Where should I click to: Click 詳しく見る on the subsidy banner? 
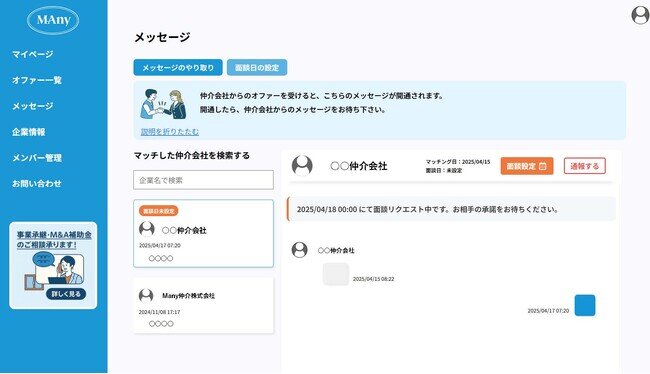tap(66, 294)
